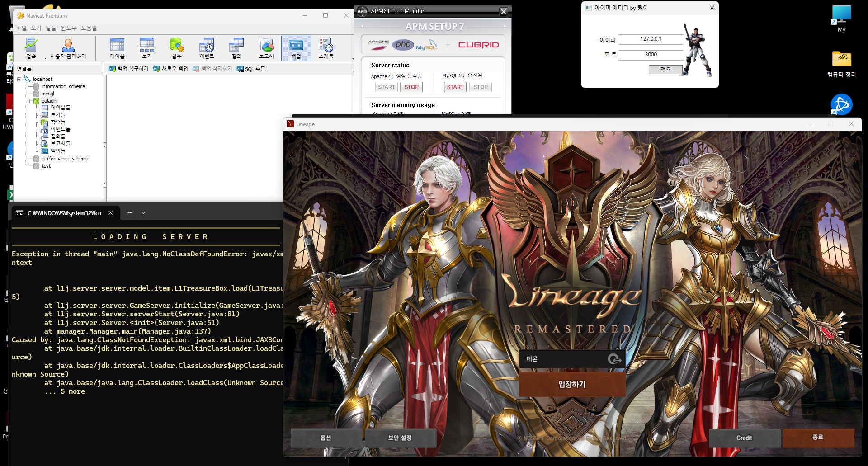Image resolution: width=868 pixels, height=466 pixels.
Task: Click 적용 apply in IP editor
Action: tap(665, 70)
